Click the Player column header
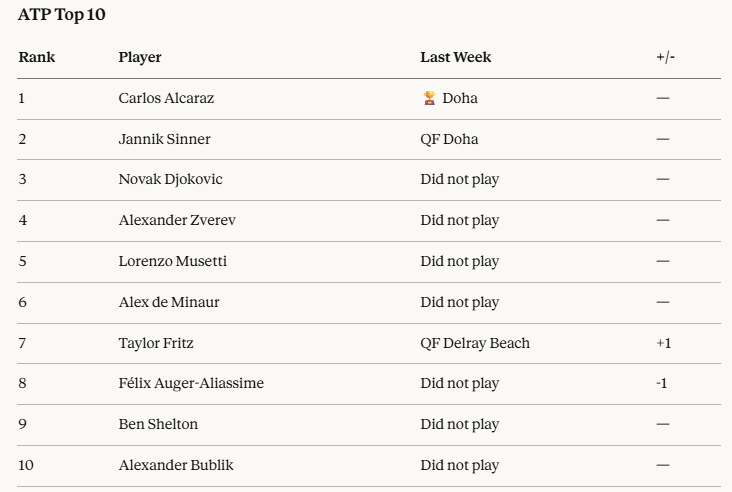The width and height of the screenshot is (732, 492). pyautogui.click(x=140, y=57)
